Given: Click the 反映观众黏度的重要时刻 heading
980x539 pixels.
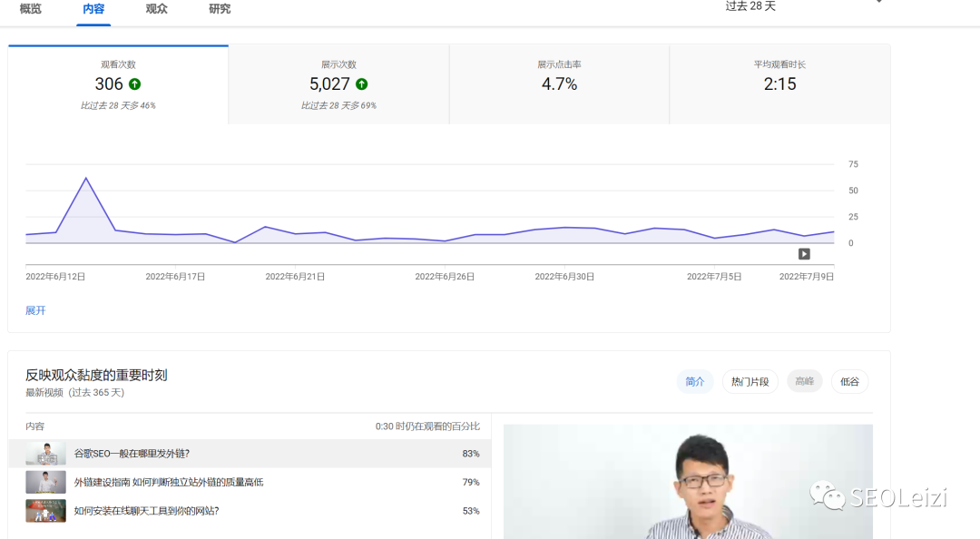Looking at the screenshot, I should point(96,375).
